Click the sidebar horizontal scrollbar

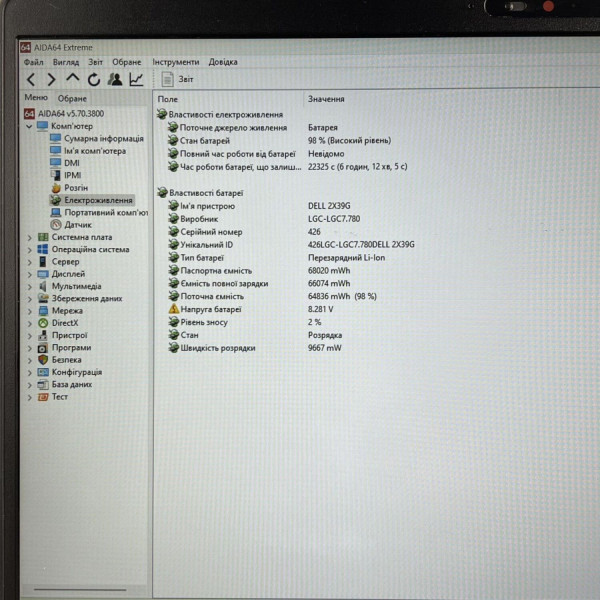click(x=80, y=590)
